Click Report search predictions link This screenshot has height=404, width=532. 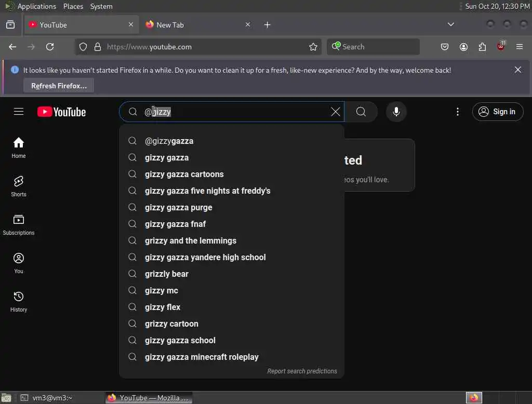pyautogui.click(x=302, y=371)
